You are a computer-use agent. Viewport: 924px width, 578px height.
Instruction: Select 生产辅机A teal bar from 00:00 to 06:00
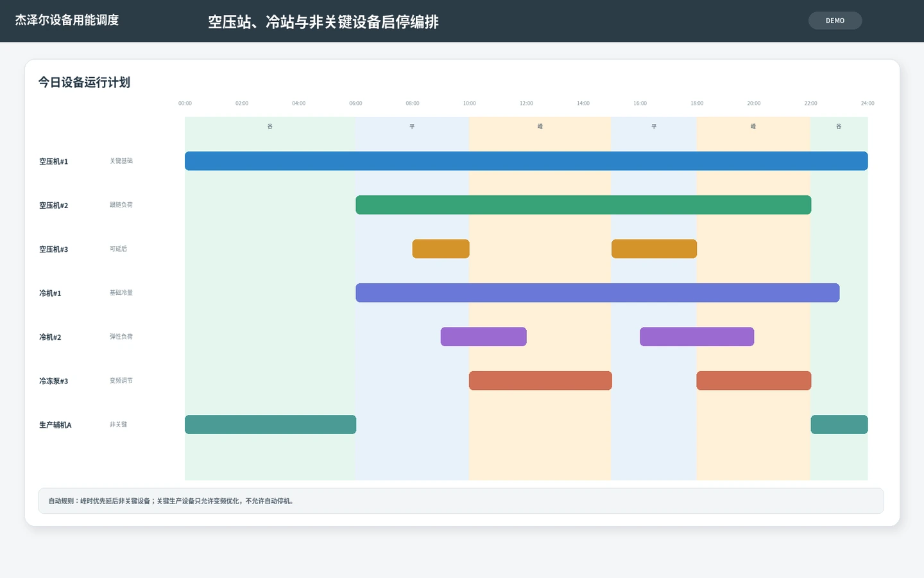[270, 425]
